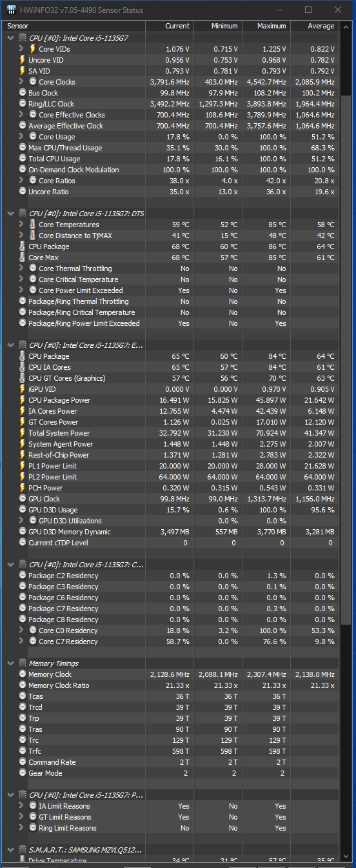The width and height of the screenshot is (356, 868).
Task: Click the circle icon beside Memory Clock
Action: pos(23,674)
